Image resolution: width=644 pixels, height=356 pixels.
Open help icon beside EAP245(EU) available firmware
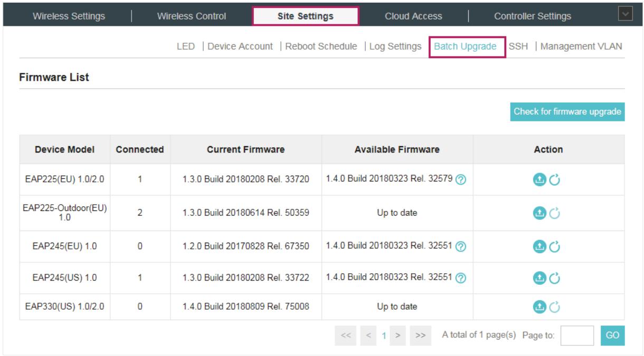click(460, 246)
